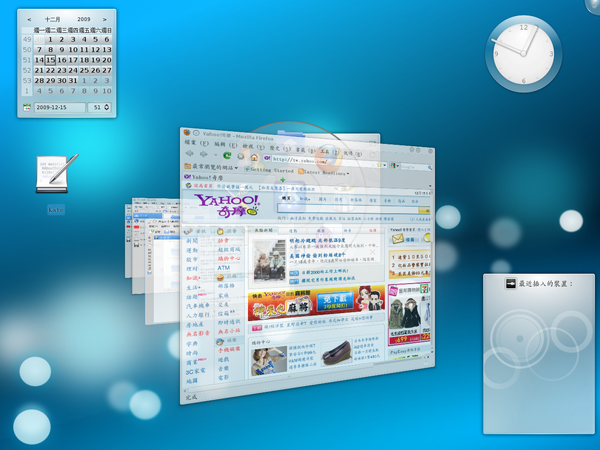
Task: Click the winter coats ad image
Action: pyautogui.click(x=405, y=315)
